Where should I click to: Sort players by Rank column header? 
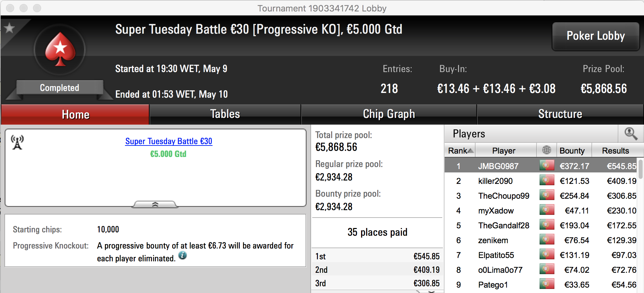click(460, 151)
